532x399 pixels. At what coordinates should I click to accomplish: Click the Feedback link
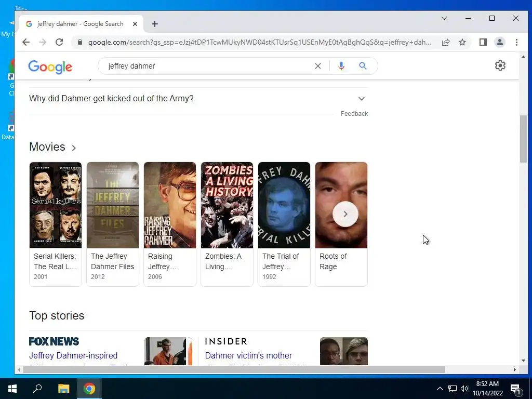(354, 114)
